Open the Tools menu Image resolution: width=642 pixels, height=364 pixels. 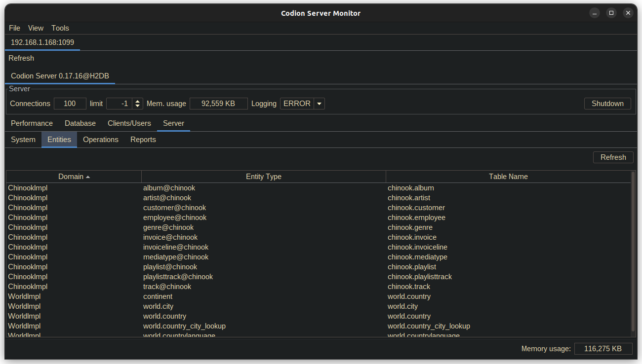pos(60,28)
